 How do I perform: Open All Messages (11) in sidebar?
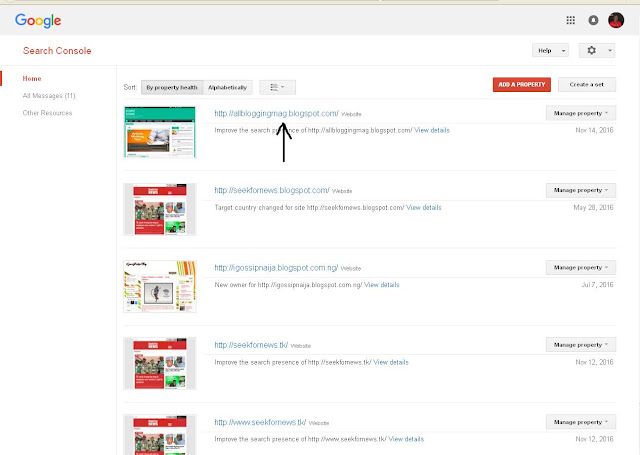point(49,95)
